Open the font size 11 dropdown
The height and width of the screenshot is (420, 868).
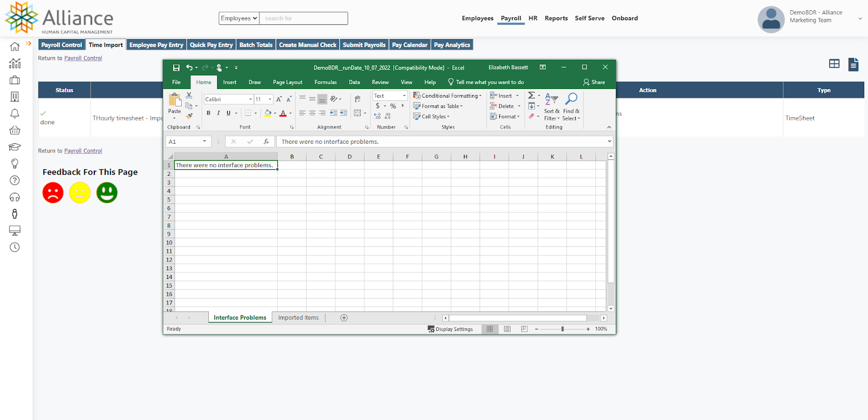[270, 99]
